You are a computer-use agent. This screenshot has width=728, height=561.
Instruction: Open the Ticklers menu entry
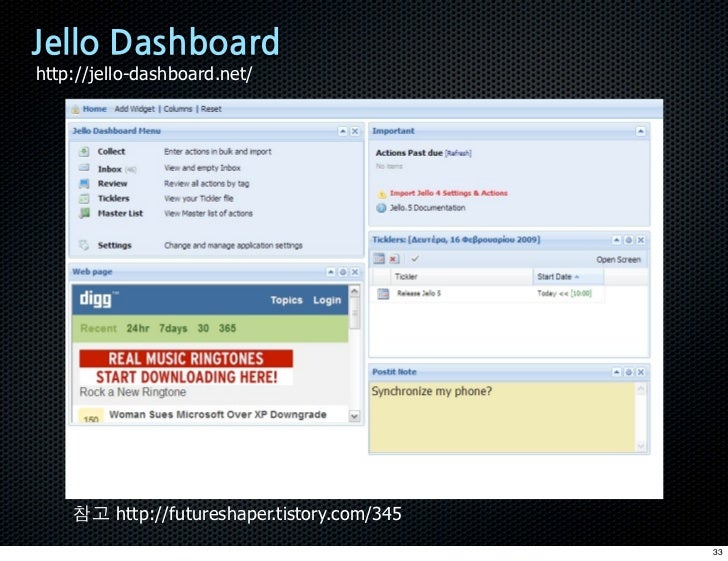tap(113, 198)
